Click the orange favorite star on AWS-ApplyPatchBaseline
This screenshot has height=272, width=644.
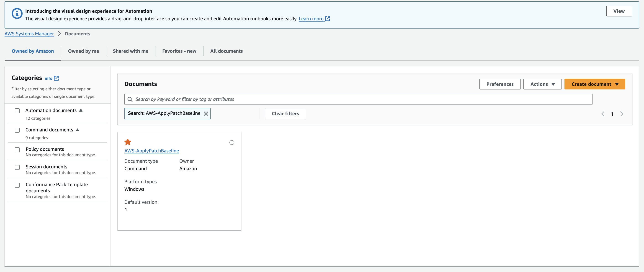point(127,142)
